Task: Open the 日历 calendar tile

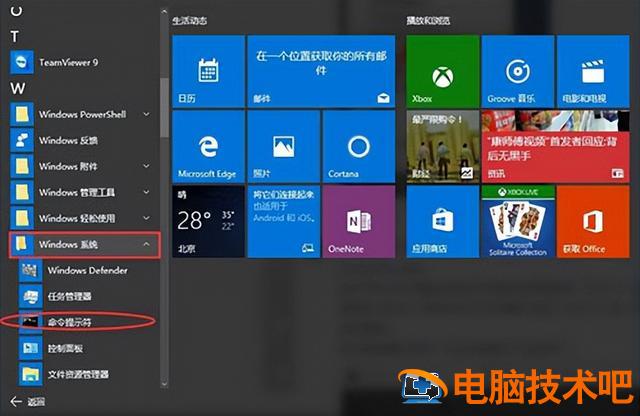Action: [209, 71]
